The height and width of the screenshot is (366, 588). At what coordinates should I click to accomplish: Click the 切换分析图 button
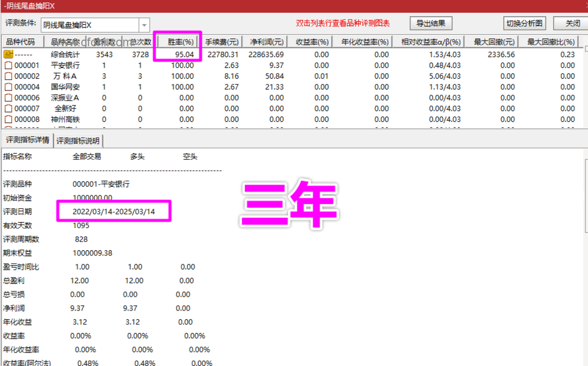point(524,24)
